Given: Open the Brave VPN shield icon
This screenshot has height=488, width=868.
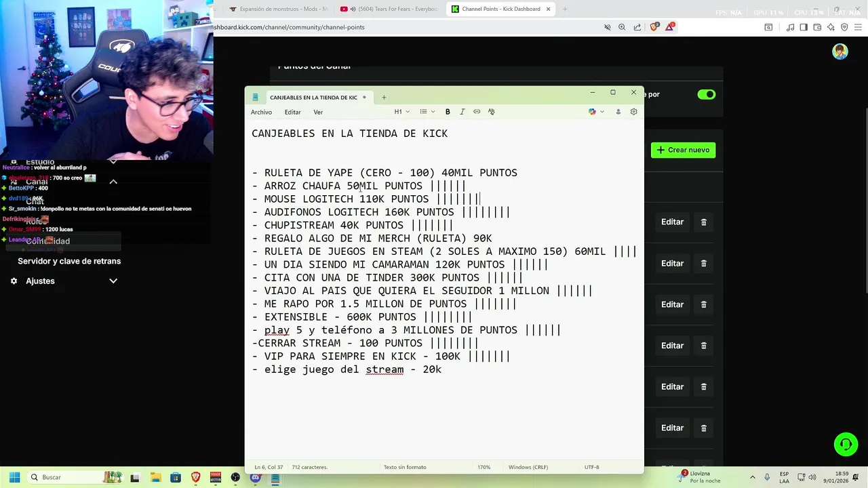Looking at the screenshot, I should tap(844, 27).
